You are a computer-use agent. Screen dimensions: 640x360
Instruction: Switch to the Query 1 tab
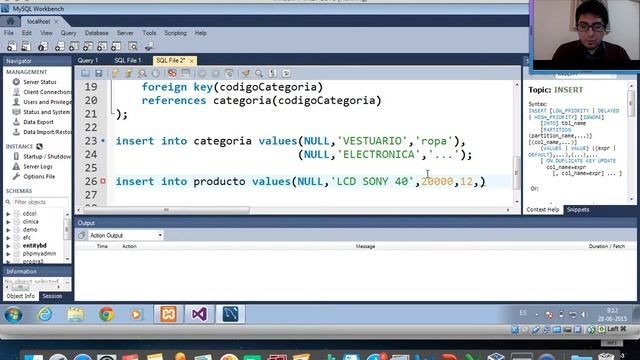(88, 60)
